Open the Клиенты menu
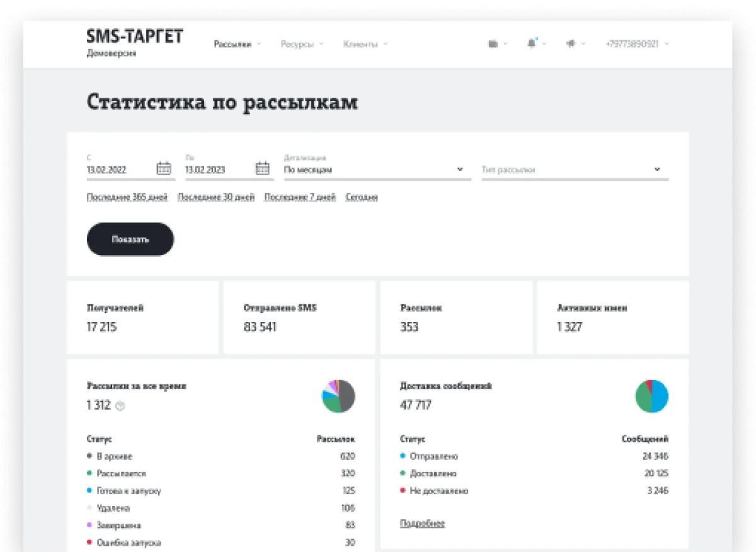Viewport: 756px width, 552px height. tap(365, 44)
